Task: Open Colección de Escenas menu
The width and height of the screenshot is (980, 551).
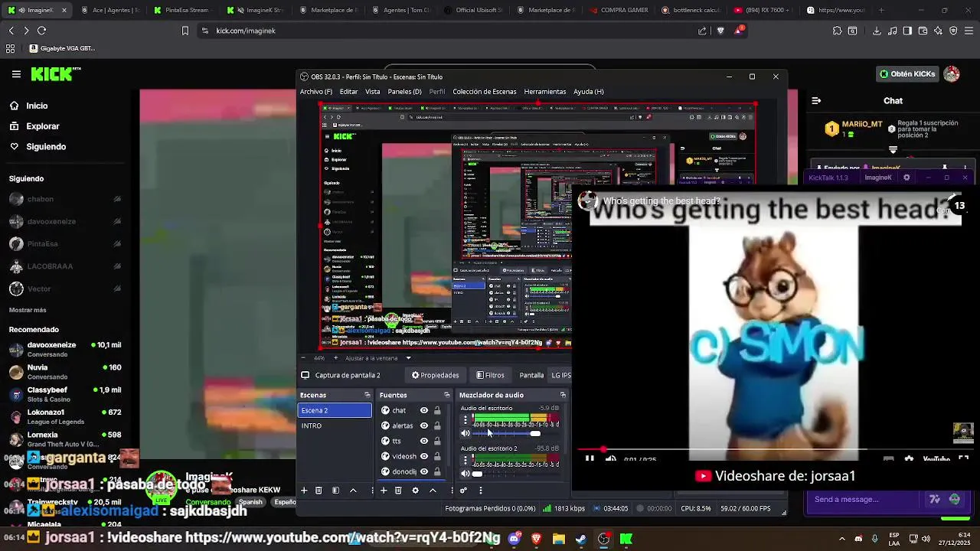Action: pos(484,91)
